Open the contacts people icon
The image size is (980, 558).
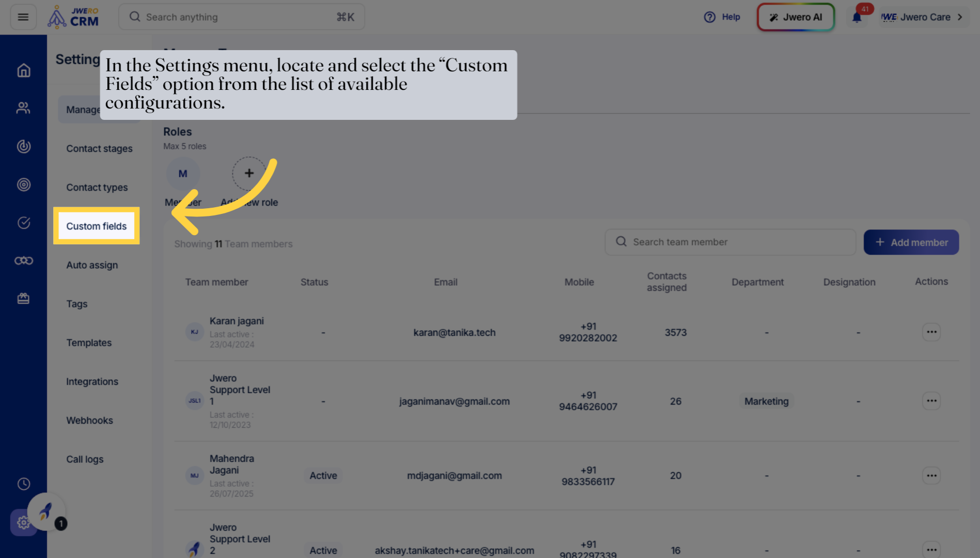[24, 108]
